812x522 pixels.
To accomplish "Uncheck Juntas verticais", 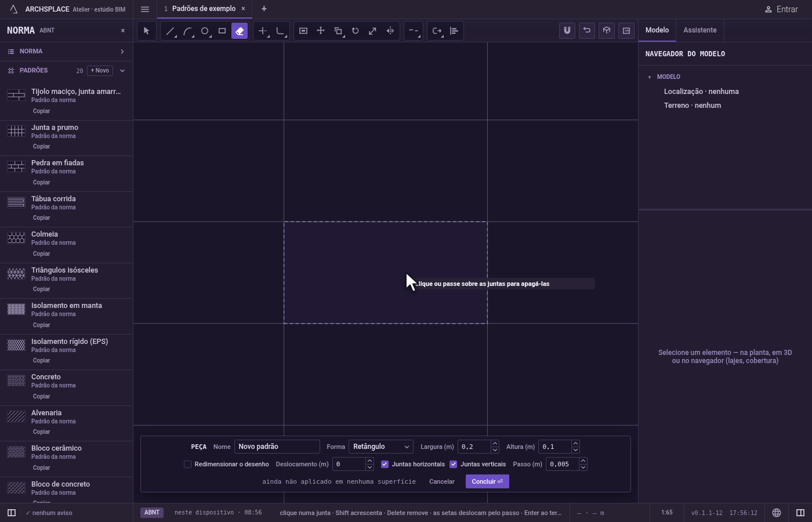I will click(x=453, y=464).
